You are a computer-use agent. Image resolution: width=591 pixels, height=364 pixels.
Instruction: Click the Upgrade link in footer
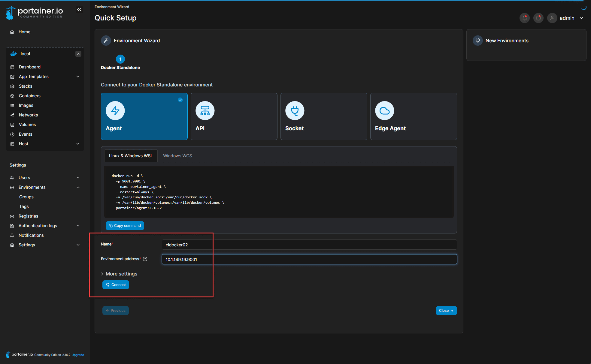tap(77, 355)
